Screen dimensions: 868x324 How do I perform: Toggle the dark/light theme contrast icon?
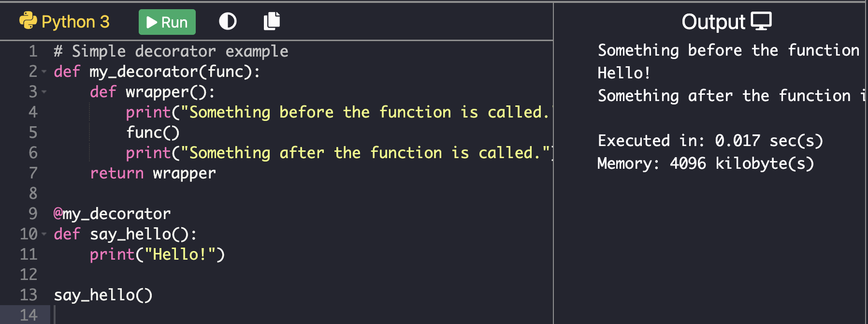(228, 21)
